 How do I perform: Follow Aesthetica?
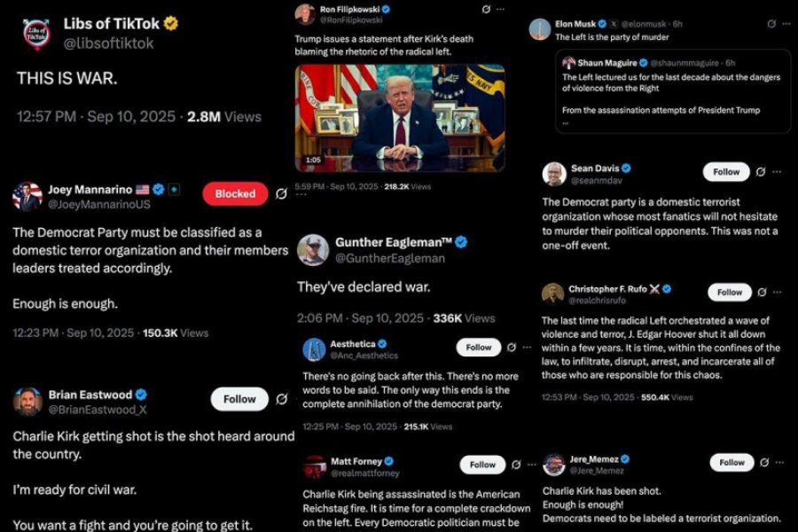pyautogui.click(x=479, y=348)
